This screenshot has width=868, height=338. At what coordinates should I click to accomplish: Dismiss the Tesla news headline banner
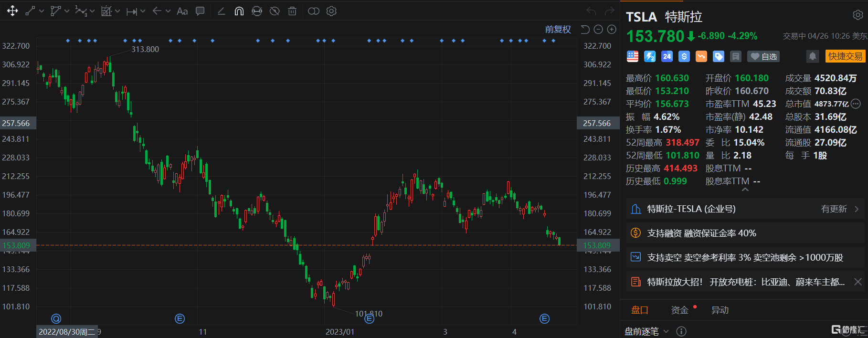pos(857,282)
